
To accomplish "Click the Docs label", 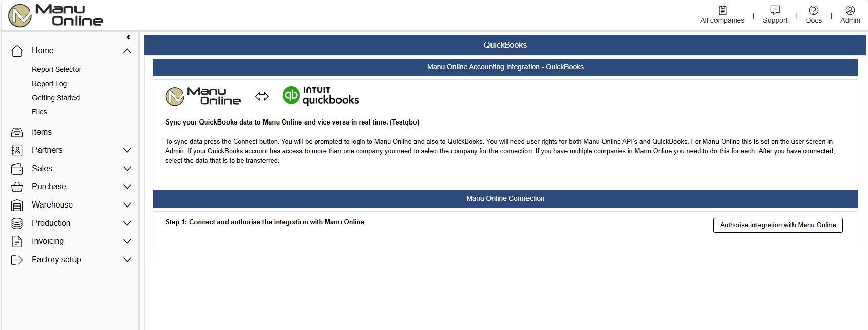I will [x=814, y=21].
